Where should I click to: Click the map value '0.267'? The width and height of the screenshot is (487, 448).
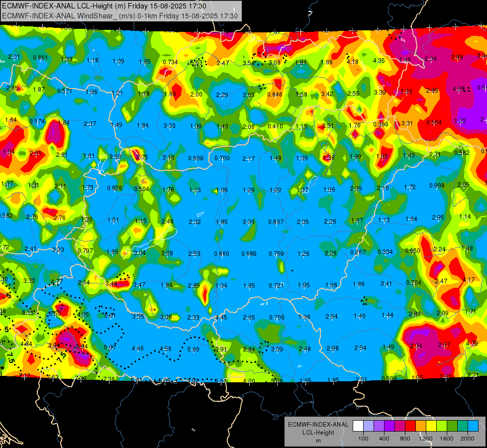pos(358,252)
